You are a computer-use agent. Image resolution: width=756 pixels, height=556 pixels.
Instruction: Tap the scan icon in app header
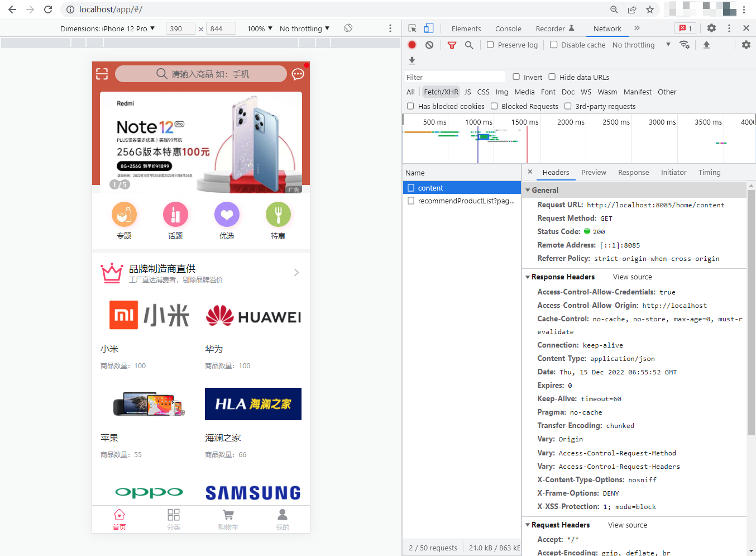[102, 74]
